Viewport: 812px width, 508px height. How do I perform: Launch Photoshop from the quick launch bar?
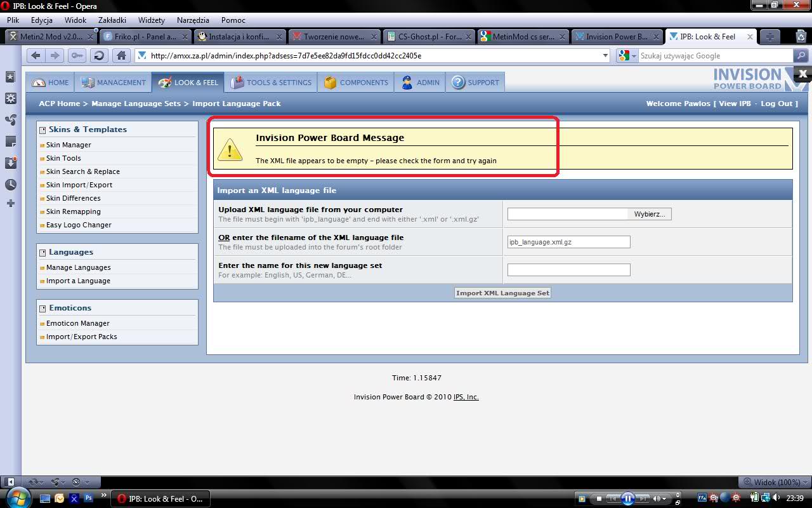[x=88, y=498]
